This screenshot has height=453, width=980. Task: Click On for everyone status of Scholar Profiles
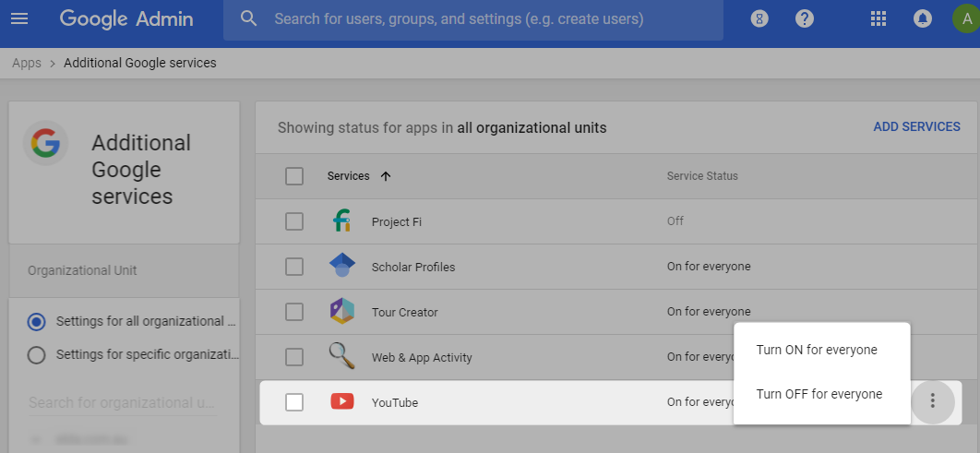(709, 267)
